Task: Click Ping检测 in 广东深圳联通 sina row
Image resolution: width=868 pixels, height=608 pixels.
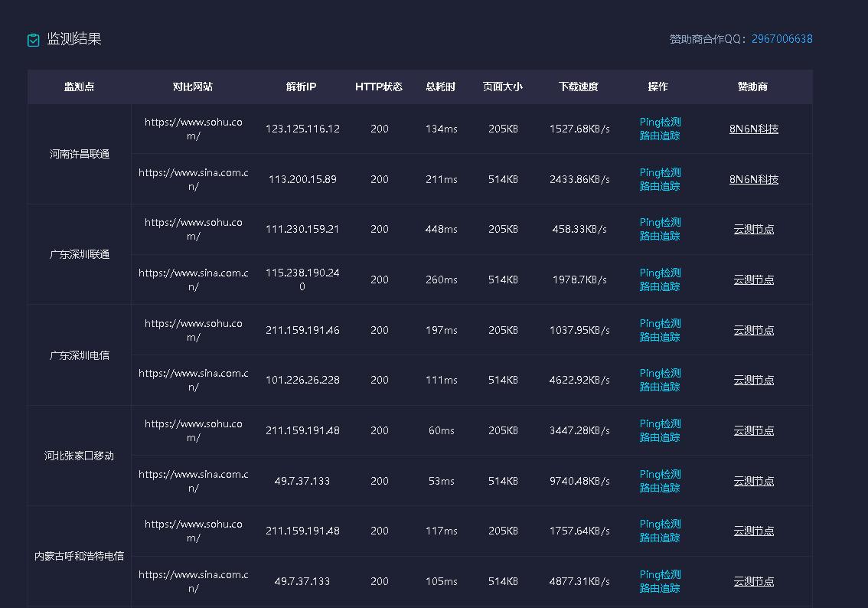Action: pos(660,273)
